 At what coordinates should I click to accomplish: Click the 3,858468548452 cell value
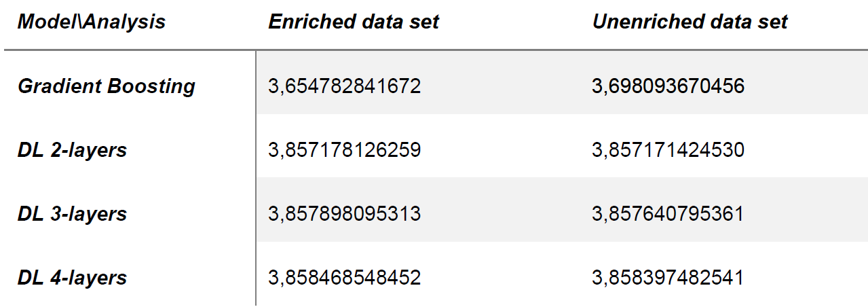(345, 278)
